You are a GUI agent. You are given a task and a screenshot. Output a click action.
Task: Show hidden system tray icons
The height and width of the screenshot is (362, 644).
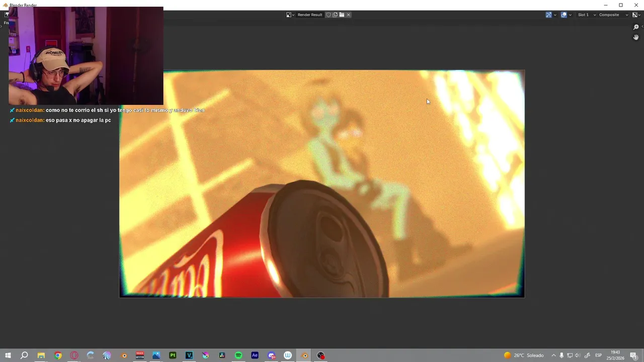pyautogui.click(x=553, y=355)
